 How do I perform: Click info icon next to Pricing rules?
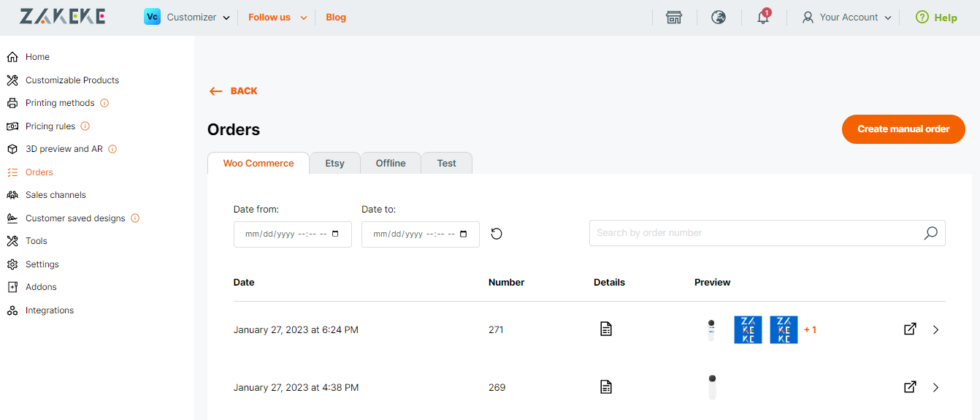click(x=85, y=126)
